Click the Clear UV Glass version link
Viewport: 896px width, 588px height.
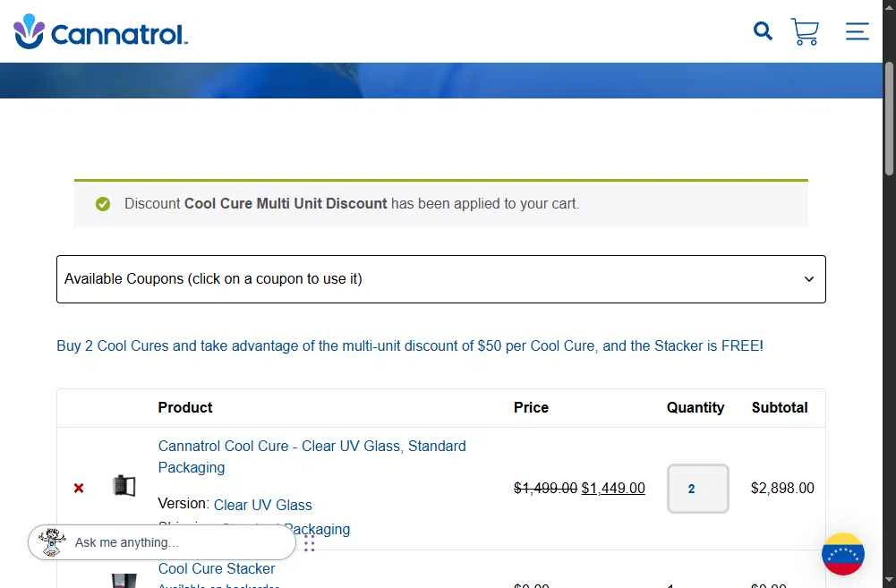point(263,505)
